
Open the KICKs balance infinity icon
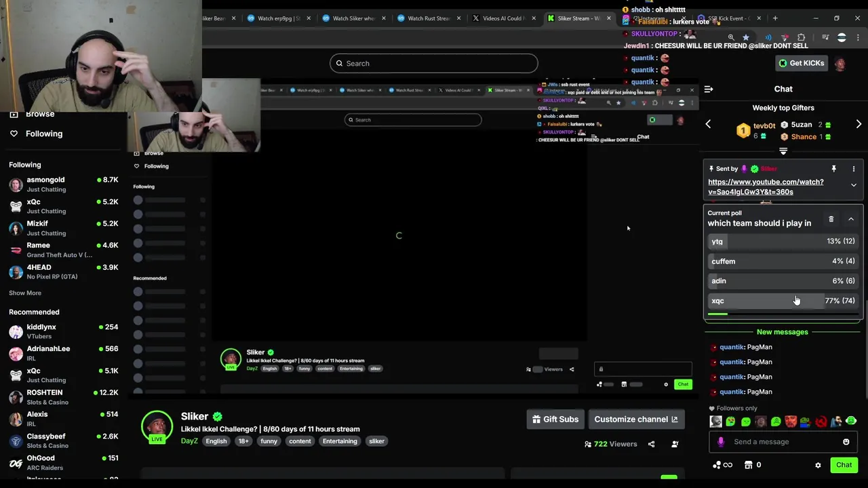(x=722, y=465)
